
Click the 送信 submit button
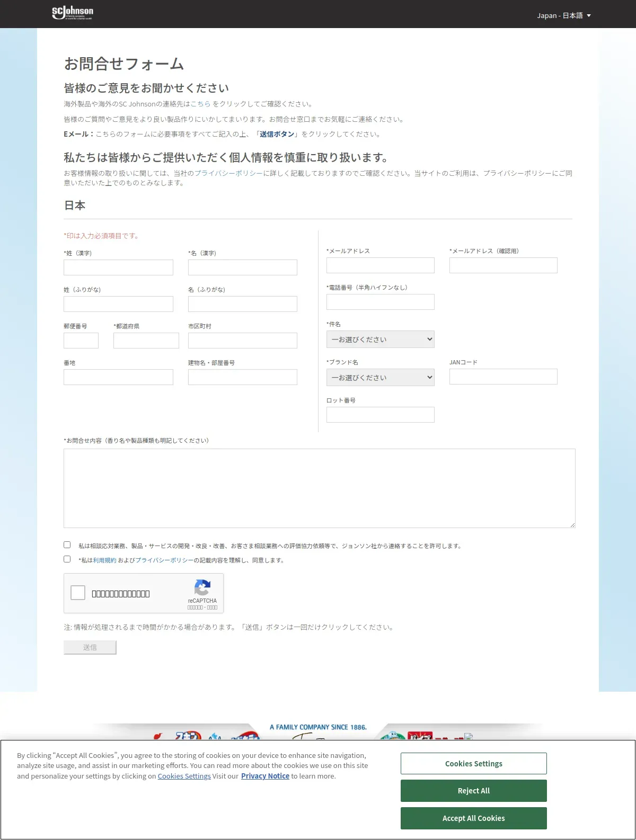pos(90,647)
